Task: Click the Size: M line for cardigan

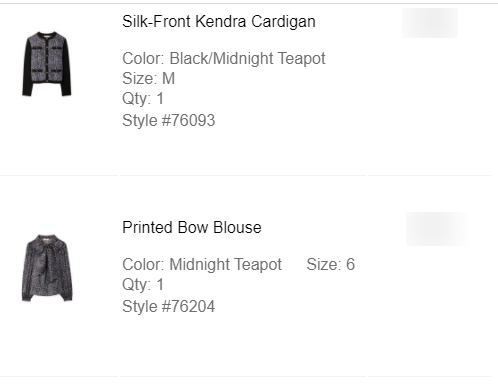Action: coord(149,79)
